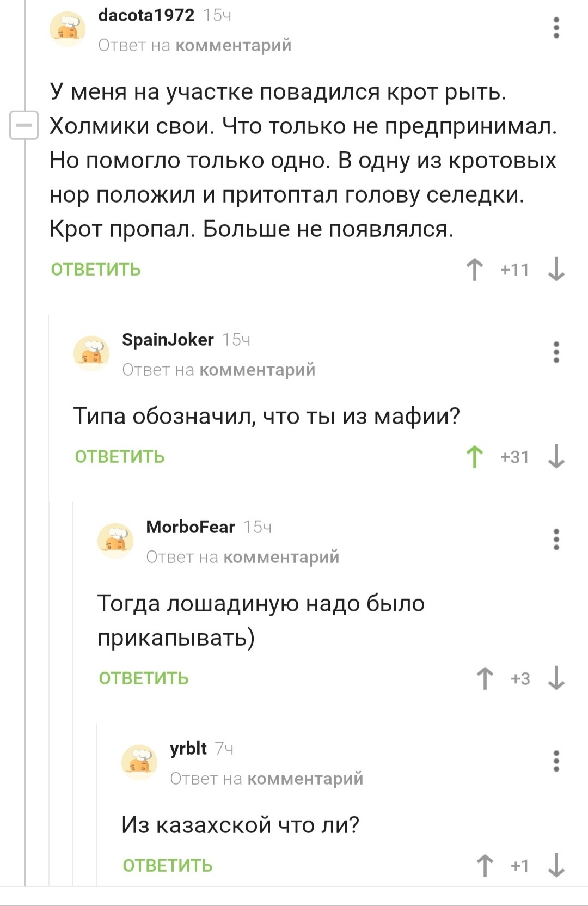
Task: Open dacota1972's user profile name
Action: point(146,15)
